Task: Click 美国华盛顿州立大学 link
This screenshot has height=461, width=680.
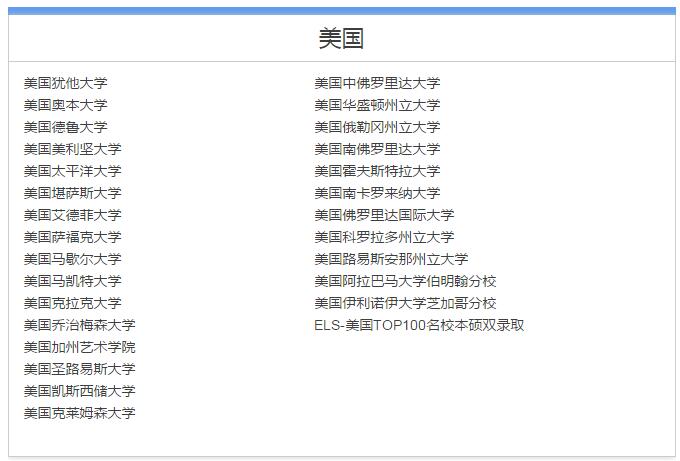Action: click(x=377, y=105)
